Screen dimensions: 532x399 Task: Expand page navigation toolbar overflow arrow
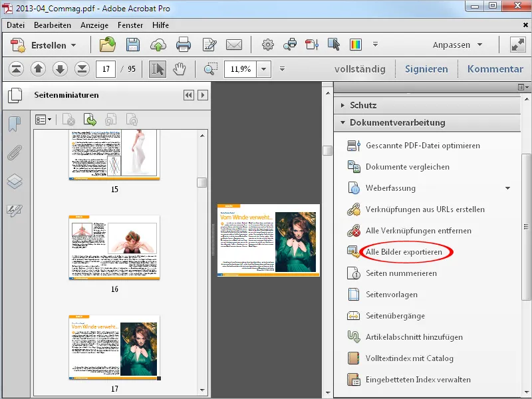282,69
